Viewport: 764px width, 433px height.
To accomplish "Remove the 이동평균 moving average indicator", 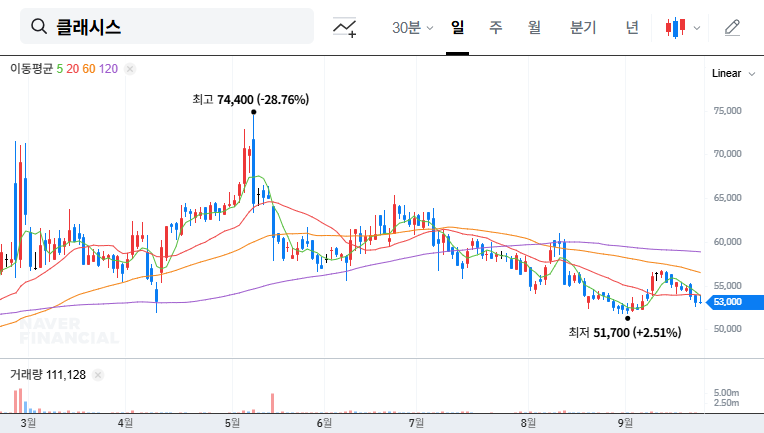I will (x=130, y=69).
